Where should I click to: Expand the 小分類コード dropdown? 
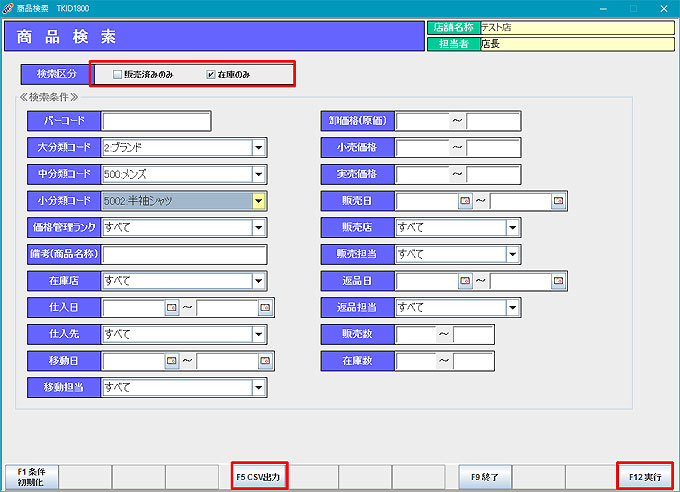(x=258, y=201)
